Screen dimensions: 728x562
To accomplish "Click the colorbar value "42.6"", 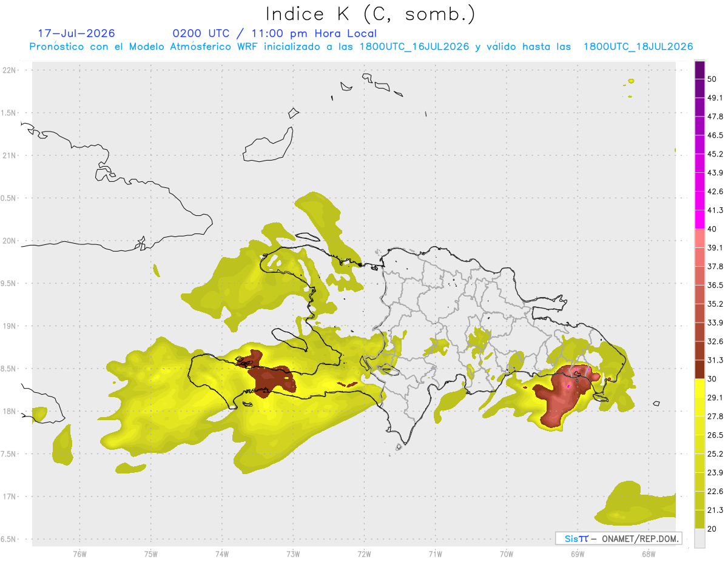I will (x=715, y=192).
